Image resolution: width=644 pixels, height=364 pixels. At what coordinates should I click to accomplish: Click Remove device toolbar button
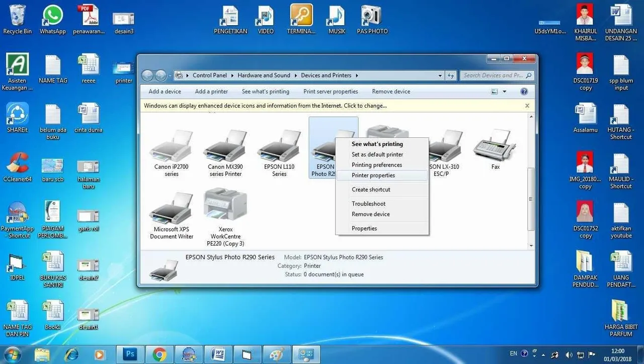[391, 92]
